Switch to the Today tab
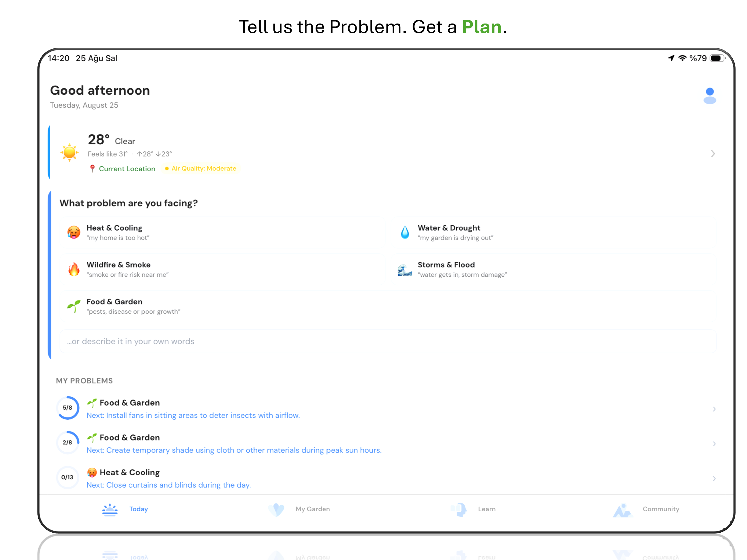The image size is (747, 560). 125,509
